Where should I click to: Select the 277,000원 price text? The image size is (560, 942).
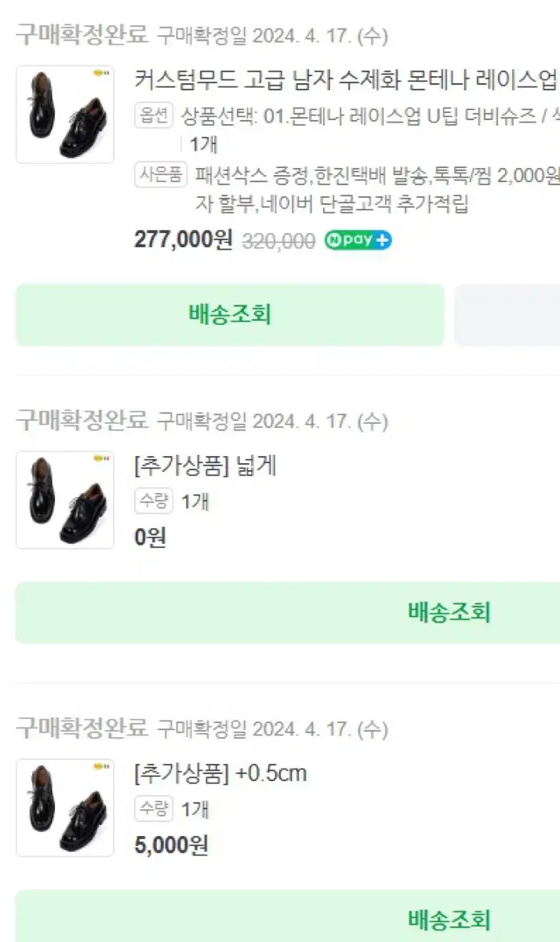click(x=184, y=239)
